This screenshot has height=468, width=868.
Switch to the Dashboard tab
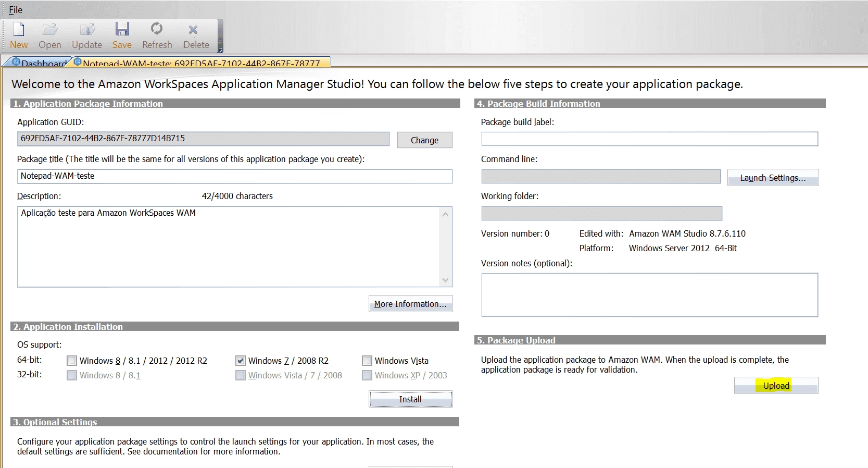(x=39, y=63)
